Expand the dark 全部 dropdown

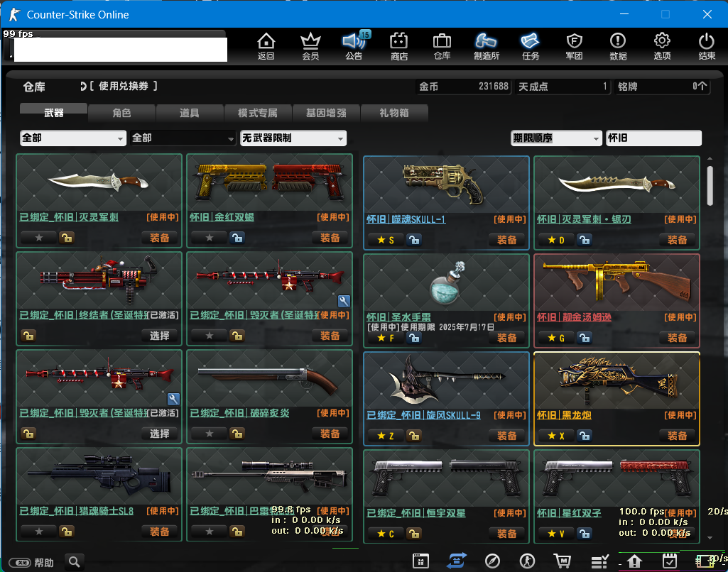coord(183,138)
